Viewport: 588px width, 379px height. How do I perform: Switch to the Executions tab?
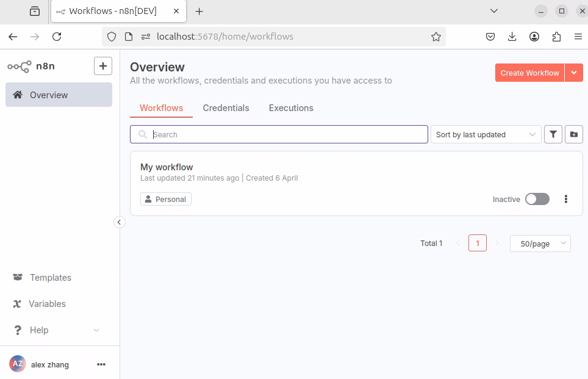291,108
